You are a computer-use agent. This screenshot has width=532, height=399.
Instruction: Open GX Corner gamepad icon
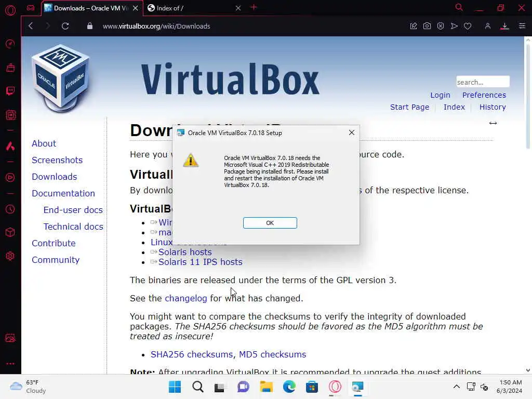(31, 8)
